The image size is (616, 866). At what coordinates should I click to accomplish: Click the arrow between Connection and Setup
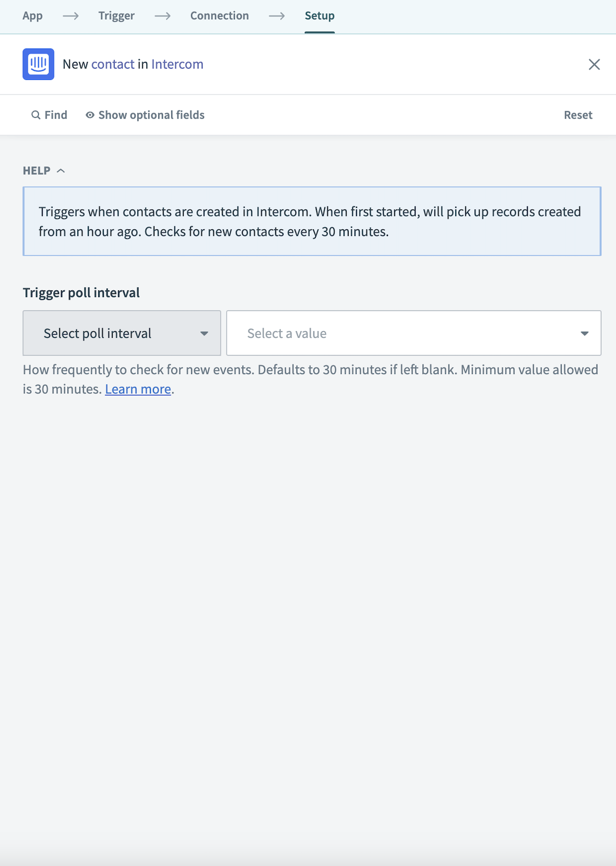pos(277,16)
